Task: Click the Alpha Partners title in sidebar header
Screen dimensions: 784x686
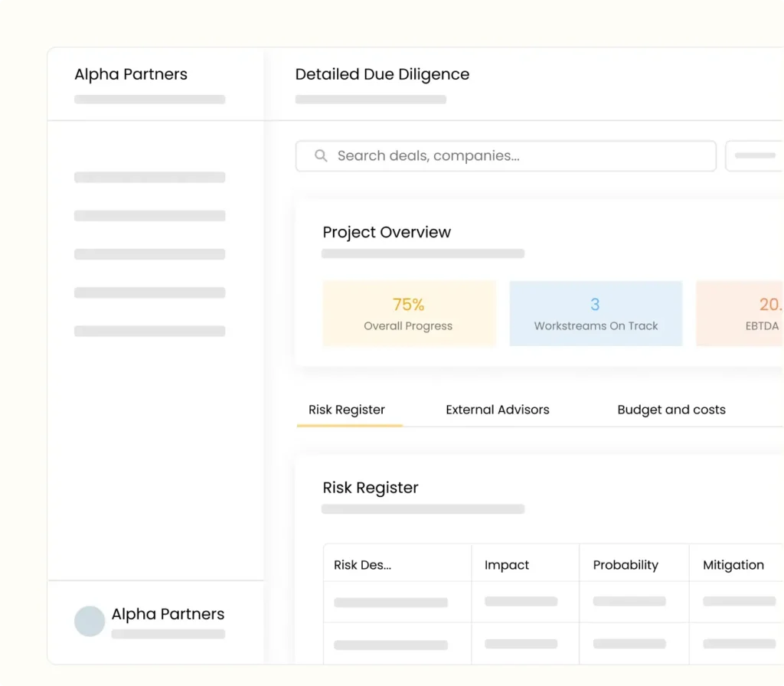Action: pos(131,74)
